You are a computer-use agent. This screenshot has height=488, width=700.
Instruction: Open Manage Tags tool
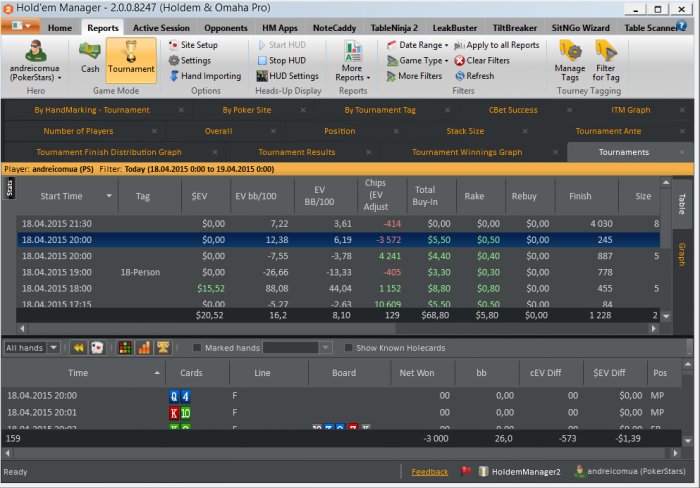point(570,59)
